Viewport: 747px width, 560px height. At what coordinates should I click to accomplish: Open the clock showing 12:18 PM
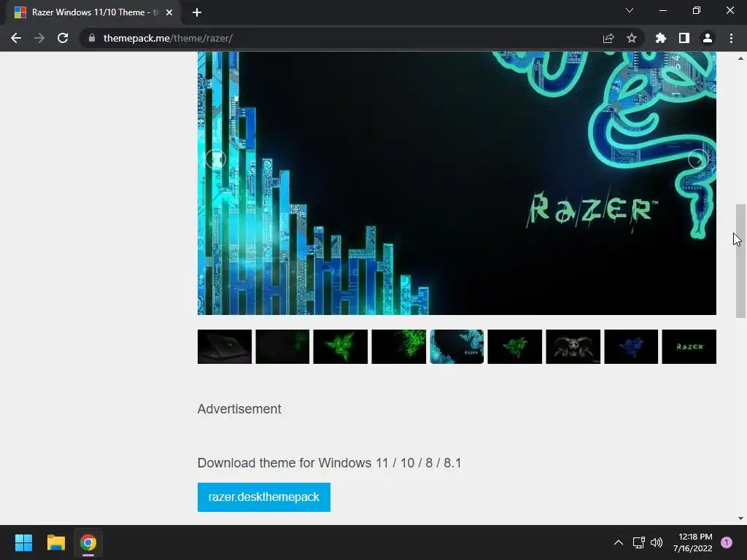click(693, 542)
